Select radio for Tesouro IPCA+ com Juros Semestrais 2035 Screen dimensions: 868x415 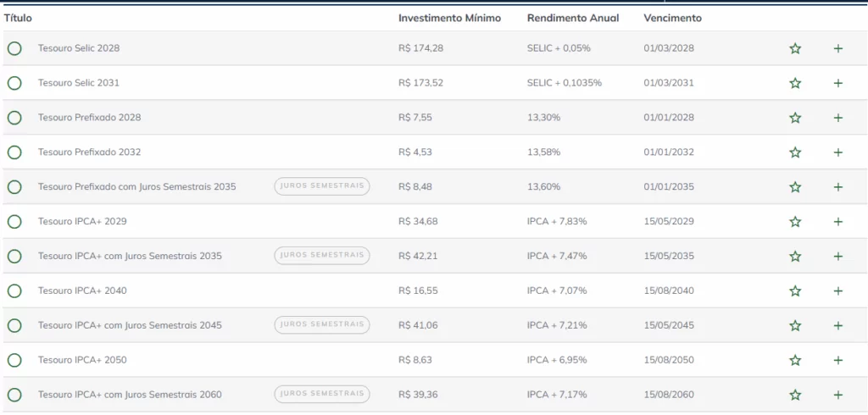(14, 256)
